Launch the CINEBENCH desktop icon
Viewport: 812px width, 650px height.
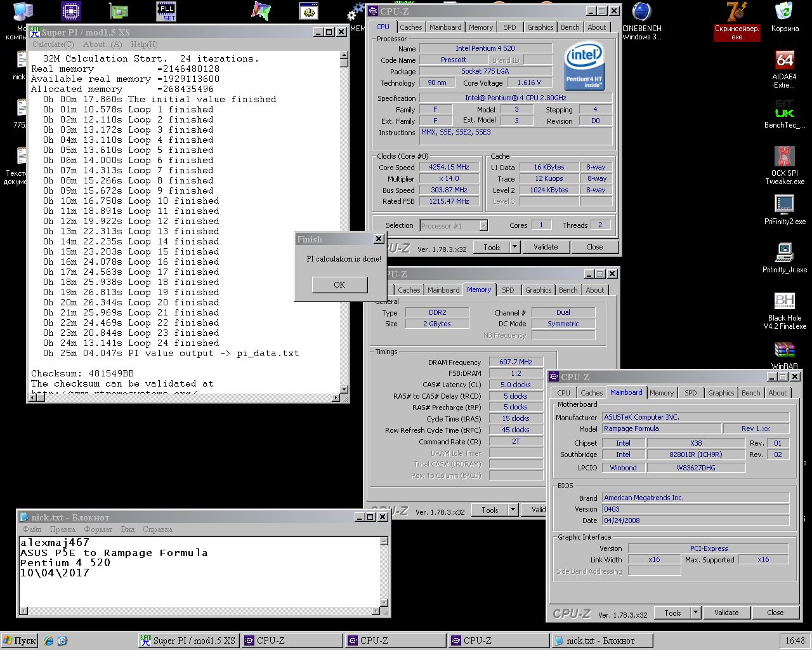click(641, 22)
